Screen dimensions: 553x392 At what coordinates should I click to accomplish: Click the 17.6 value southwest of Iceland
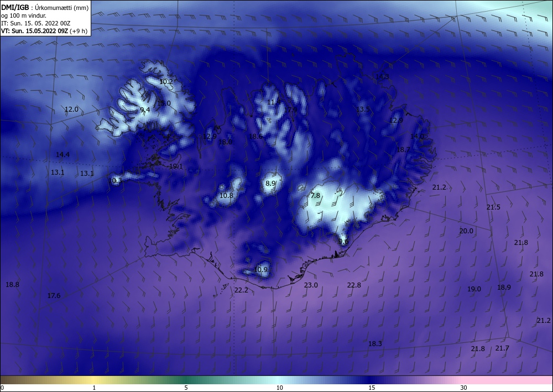54,295
